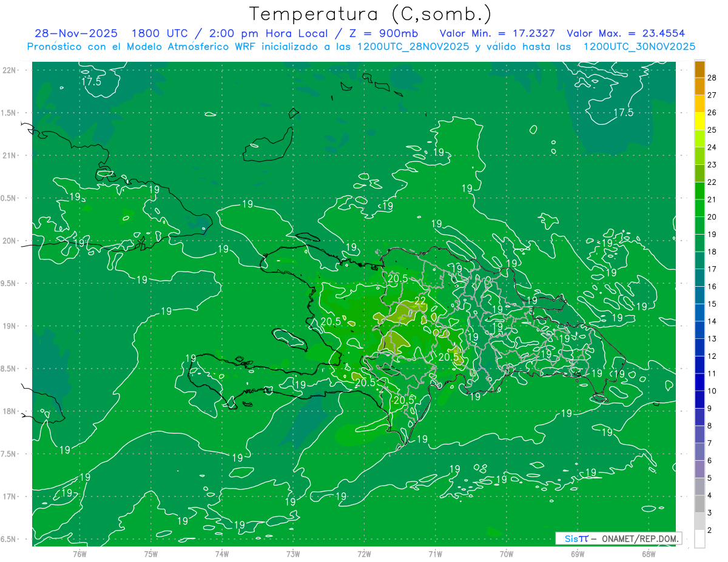Click the '1200UTC_30NOV2025' valid-until text
Screen dimensions: 728x562
[639, 47]
